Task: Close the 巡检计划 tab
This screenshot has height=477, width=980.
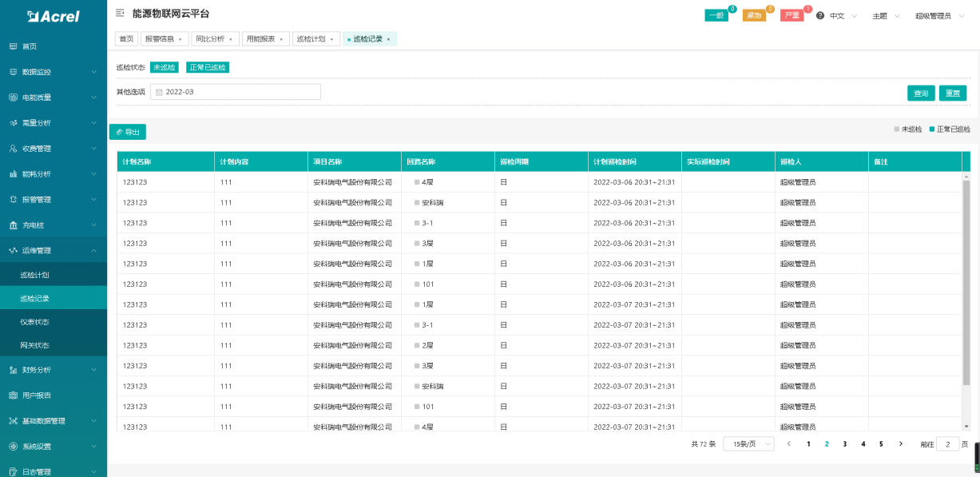Action: [x=331, y=39]
